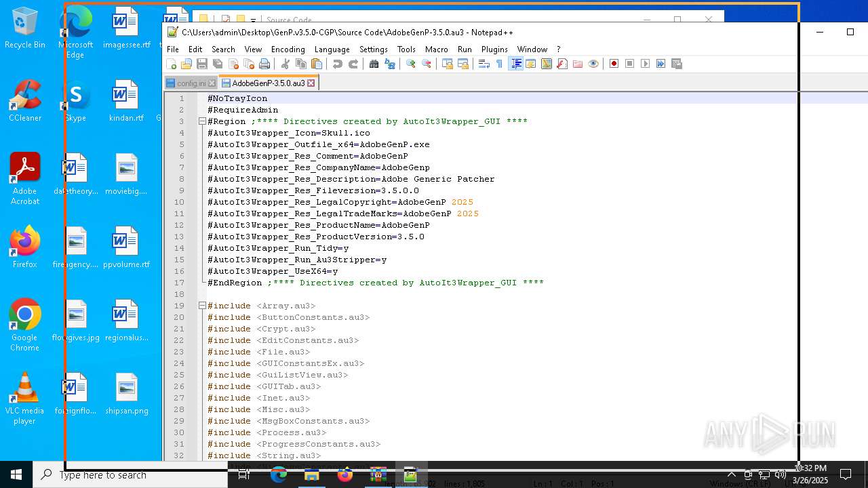The image size is (868, 488).
Task: Click the taskbar search box
Action: (x=130, y=474)
